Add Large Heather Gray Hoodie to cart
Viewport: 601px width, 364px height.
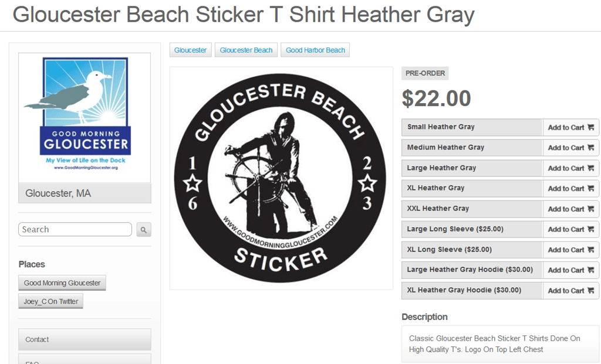click(x=570, y=270)
